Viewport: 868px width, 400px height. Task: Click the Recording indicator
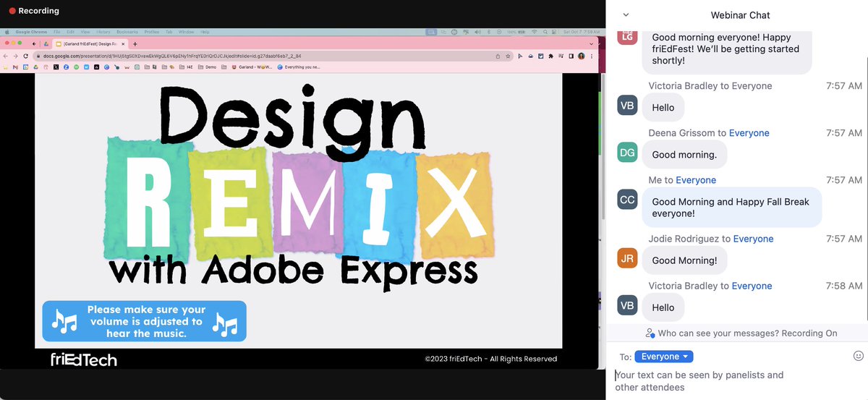(34, 11)
